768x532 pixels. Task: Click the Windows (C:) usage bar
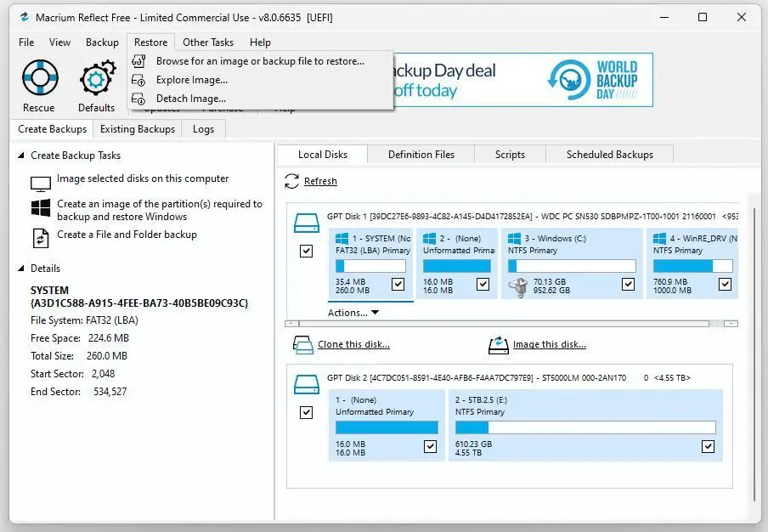[572, 266]
